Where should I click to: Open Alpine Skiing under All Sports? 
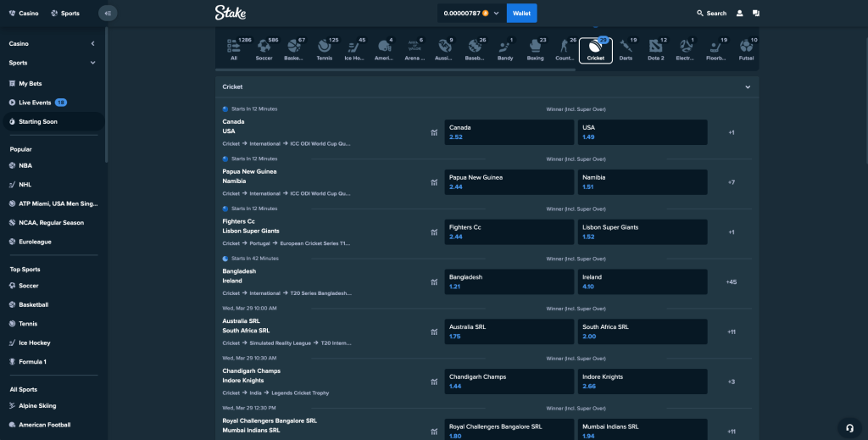tap(33, 406)
